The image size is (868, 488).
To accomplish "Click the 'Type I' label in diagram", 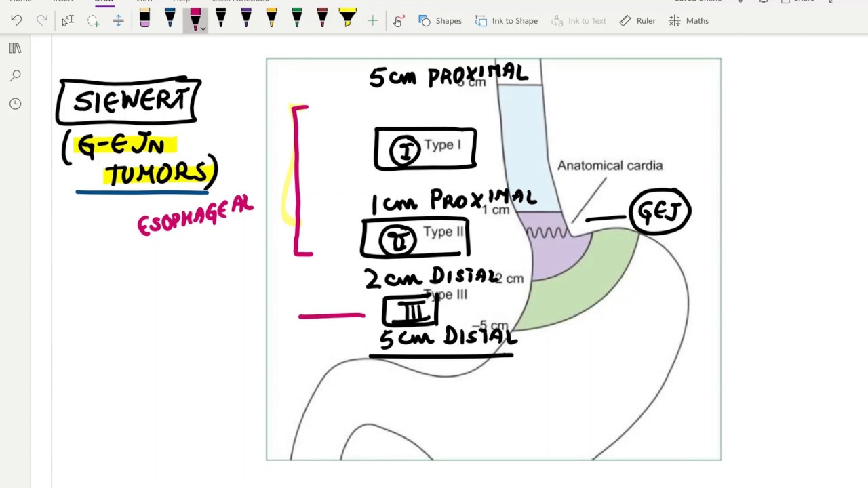I will (442, 144).
